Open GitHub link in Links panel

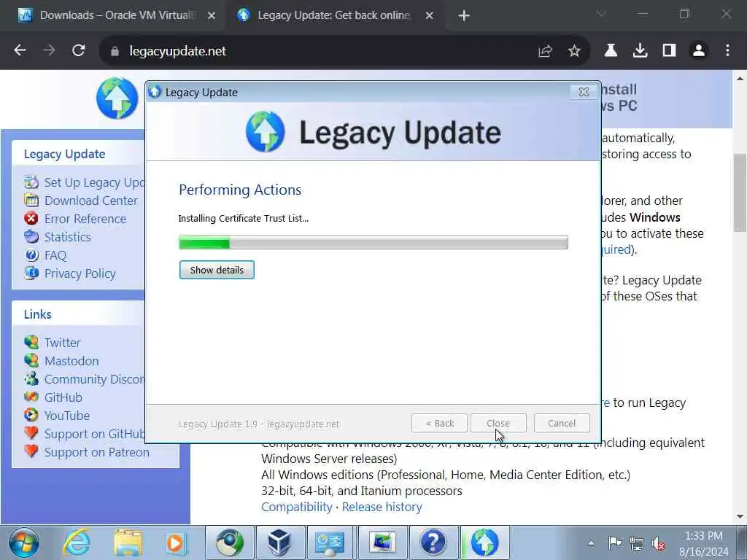pos(63,397)
